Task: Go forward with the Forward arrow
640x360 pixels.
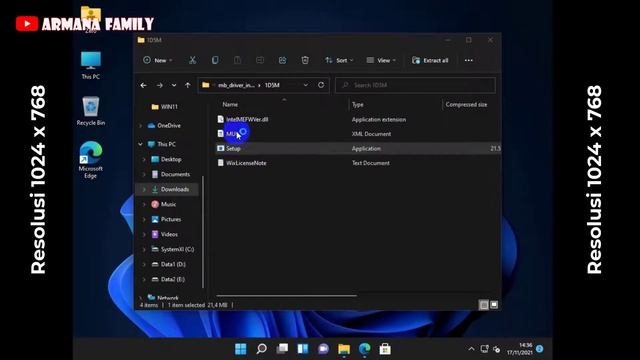Action: click(160, 85)
